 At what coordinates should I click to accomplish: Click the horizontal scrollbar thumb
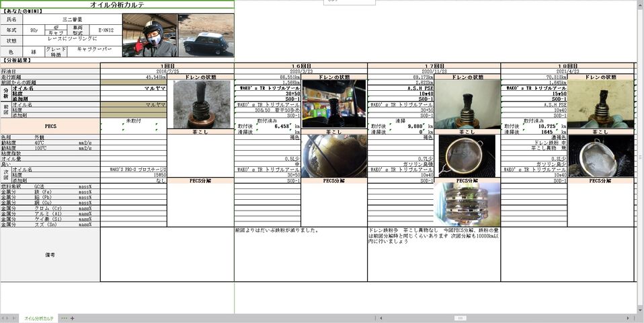click(460, 318)
